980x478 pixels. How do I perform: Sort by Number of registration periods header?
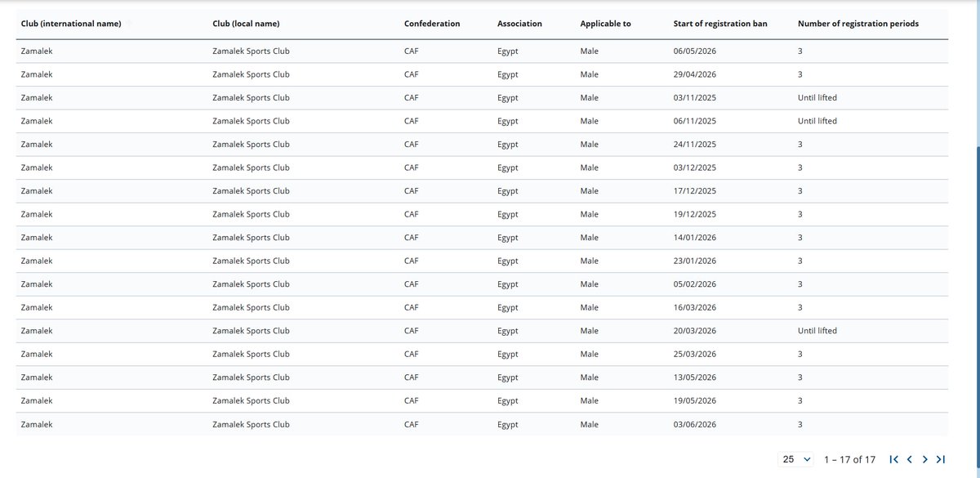[x=858, y=24]
